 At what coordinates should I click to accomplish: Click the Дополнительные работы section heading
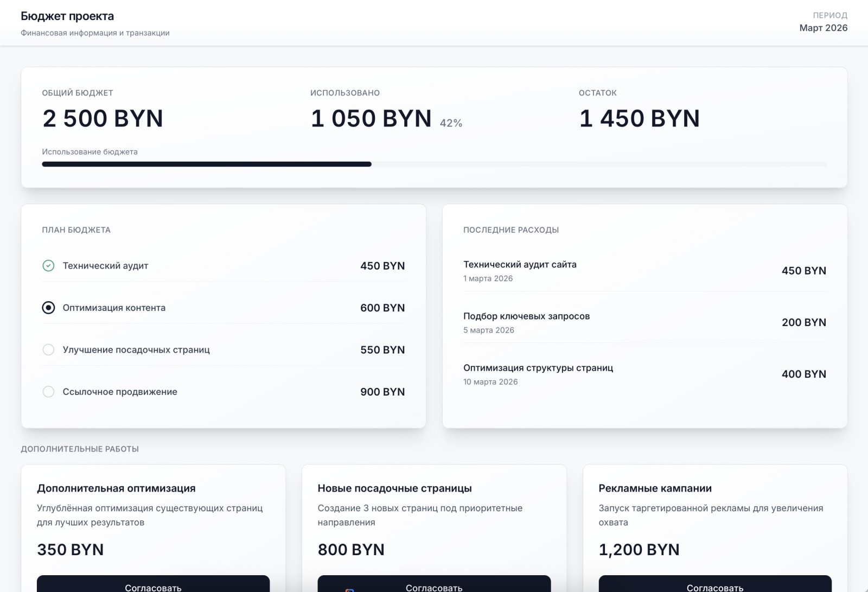tap(80, 449)
